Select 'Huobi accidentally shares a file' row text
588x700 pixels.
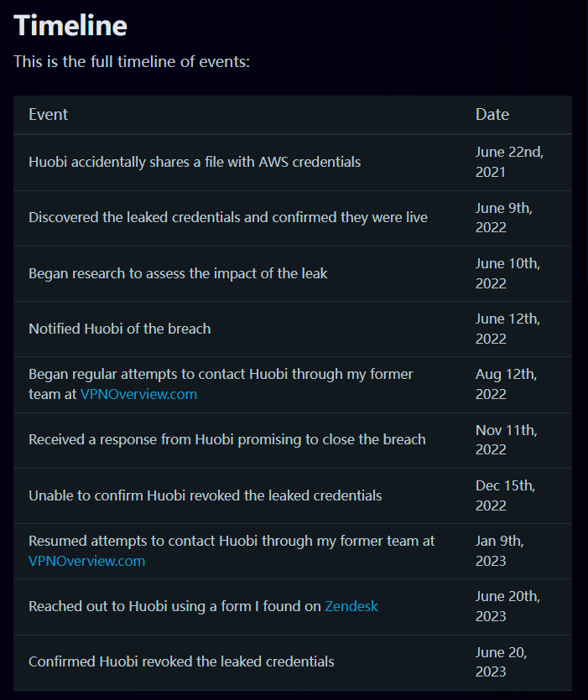coord(195,162)
